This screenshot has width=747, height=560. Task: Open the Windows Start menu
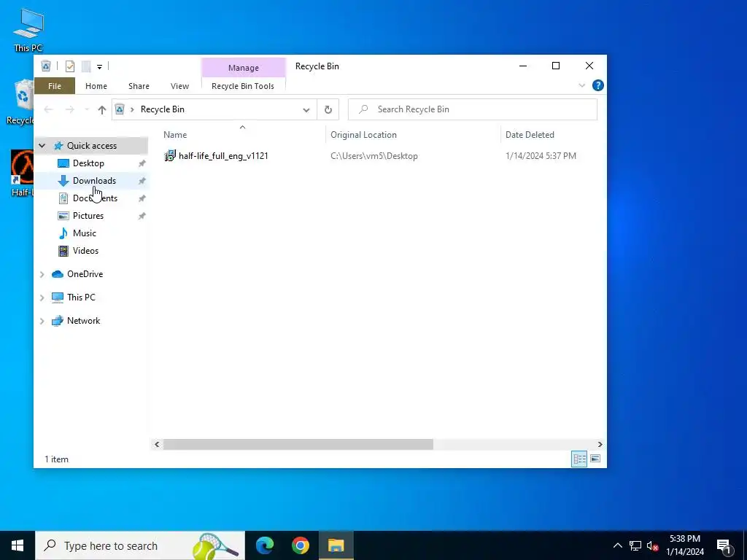[x=18, y=545]
